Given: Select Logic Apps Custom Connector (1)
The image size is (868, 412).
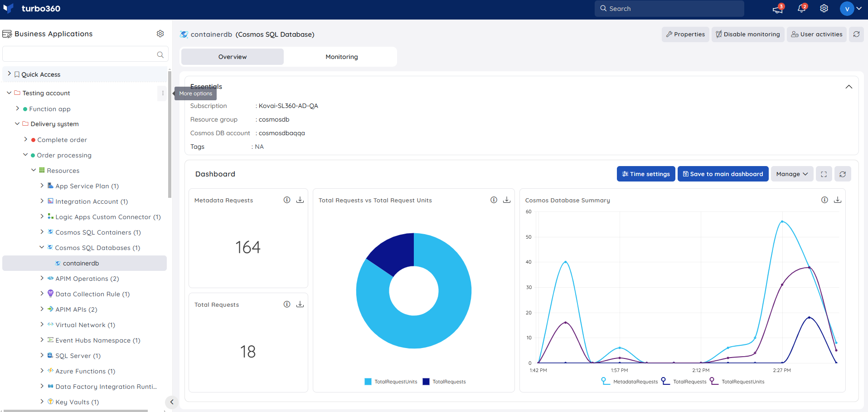Looking at the screenshot, I should click(108, 217).
